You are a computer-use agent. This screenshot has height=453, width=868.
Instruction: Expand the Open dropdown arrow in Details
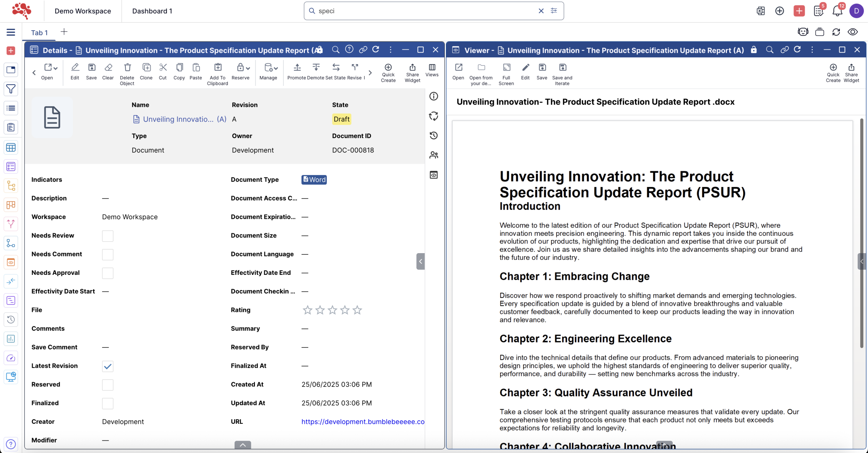[x=56, y=68]
